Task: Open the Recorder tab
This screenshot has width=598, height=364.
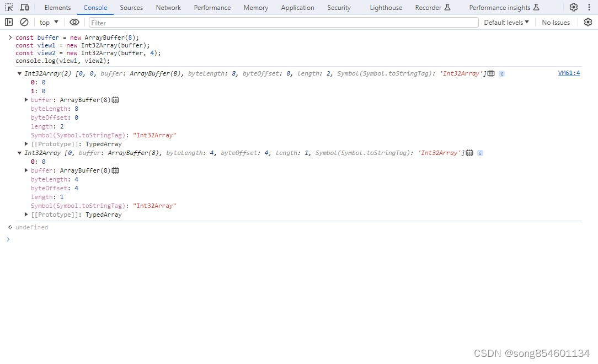Action: 433,8
